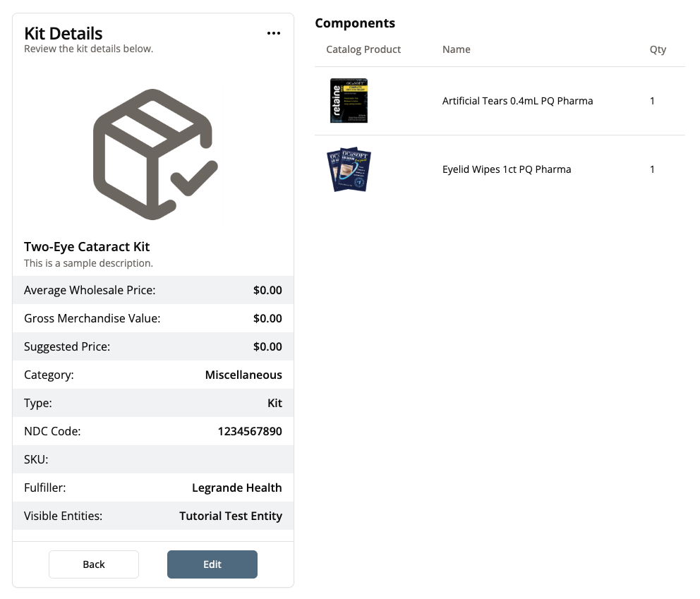Image resolution: width=700 pixels, height=599 pixels.
Task: Click the Miscellaneous category value
Action: (243, 375)
